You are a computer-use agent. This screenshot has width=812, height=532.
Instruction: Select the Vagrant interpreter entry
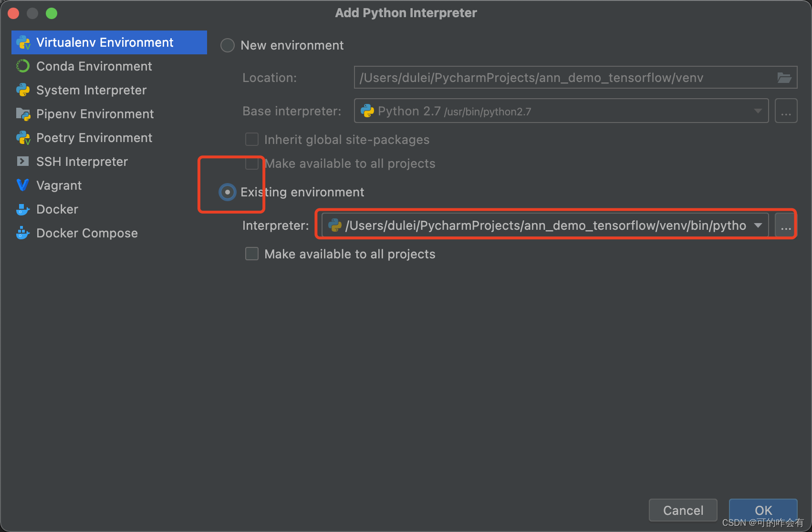pos(109,185)
